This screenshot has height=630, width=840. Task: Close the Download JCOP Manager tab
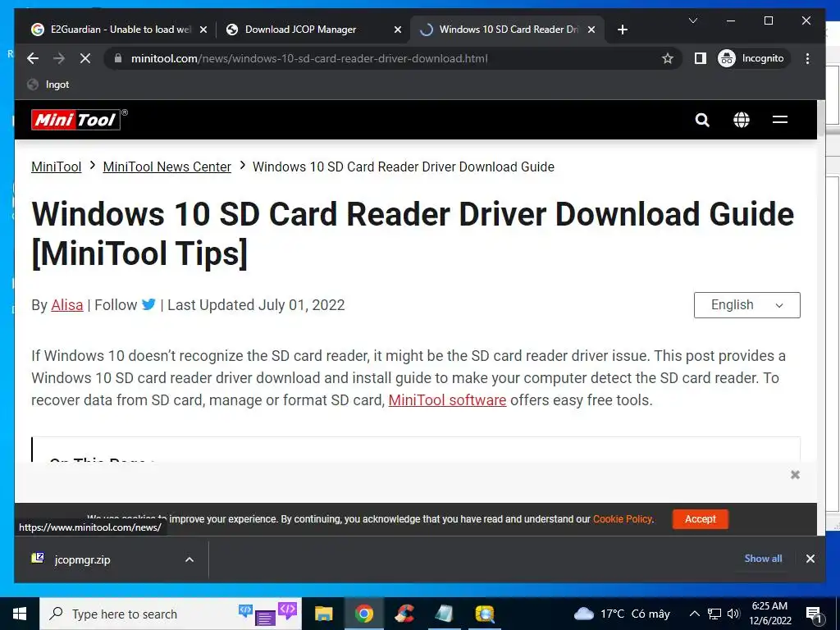(x=398, y=30)
